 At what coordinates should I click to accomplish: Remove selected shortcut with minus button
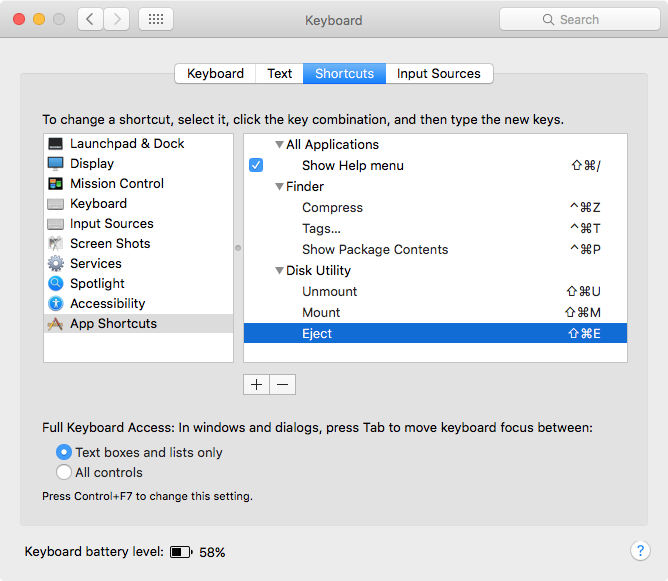(x=282, y=385)
